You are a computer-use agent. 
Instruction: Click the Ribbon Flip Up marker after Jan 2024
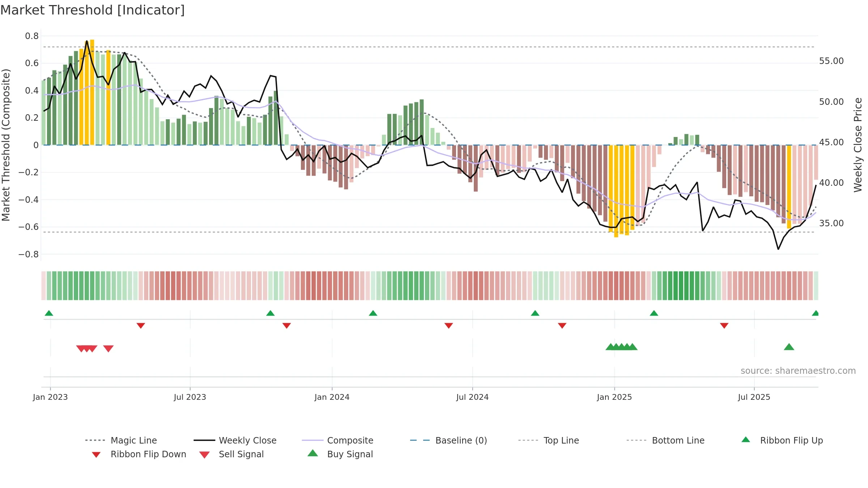[373, 313]
